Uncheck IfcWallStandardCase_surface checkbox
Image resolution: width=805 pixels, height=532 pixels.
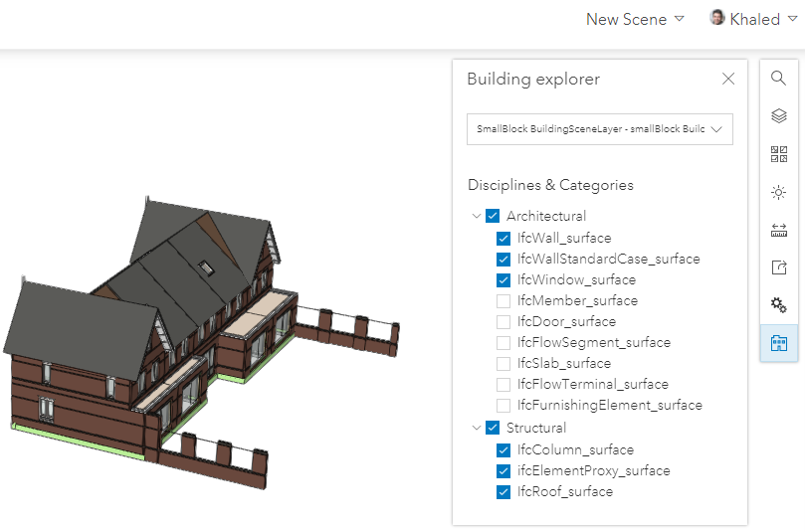(x=503, y=260)
